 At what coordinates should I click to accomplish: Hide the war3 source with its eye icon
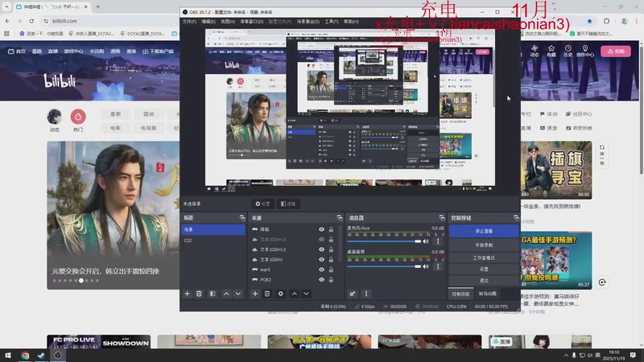[321, 269]
